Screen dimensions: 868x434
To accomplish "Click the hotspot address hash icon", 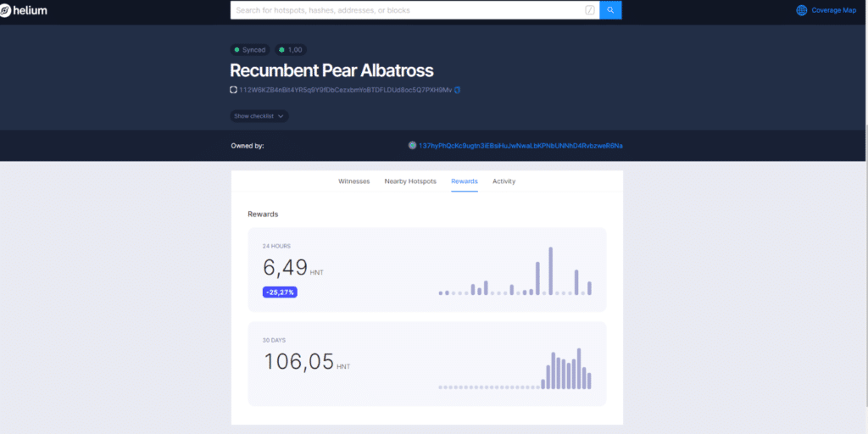I will [x=234, y=90].
